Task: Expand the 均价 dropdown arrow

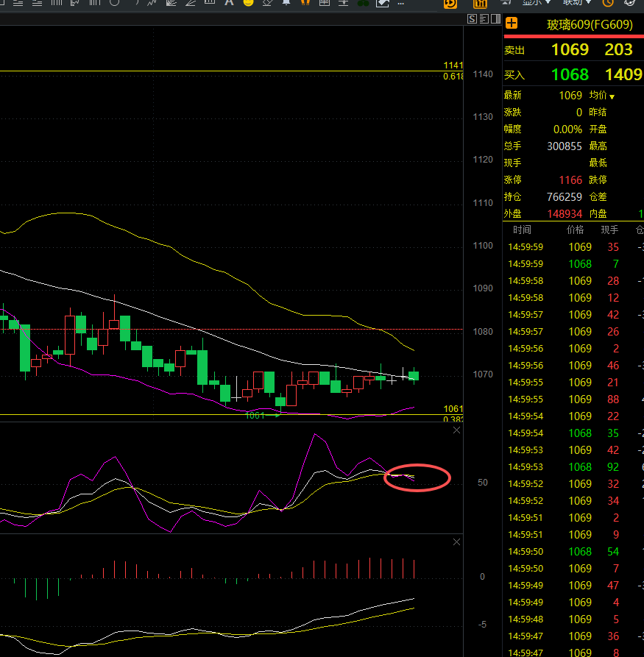Action: 612,97
